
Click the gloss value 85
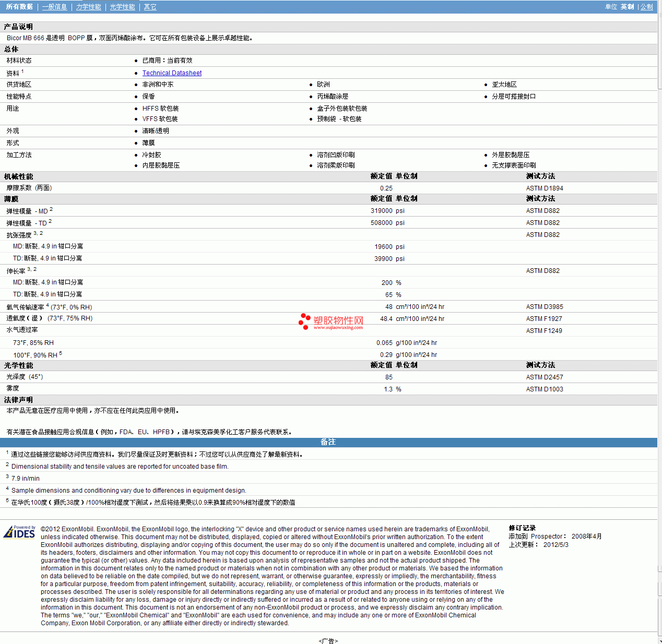[389, 377]
